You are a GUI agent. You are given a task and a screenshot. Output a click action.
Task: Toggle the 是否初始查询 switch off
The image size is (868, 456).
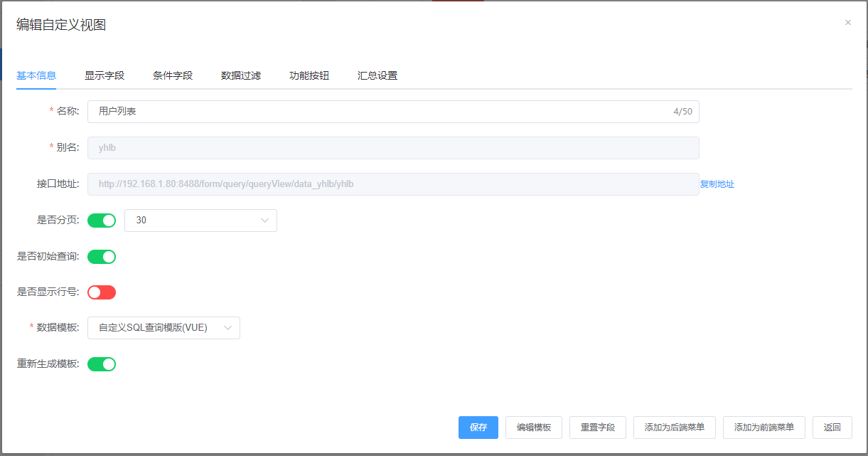(x=102, y=257)
